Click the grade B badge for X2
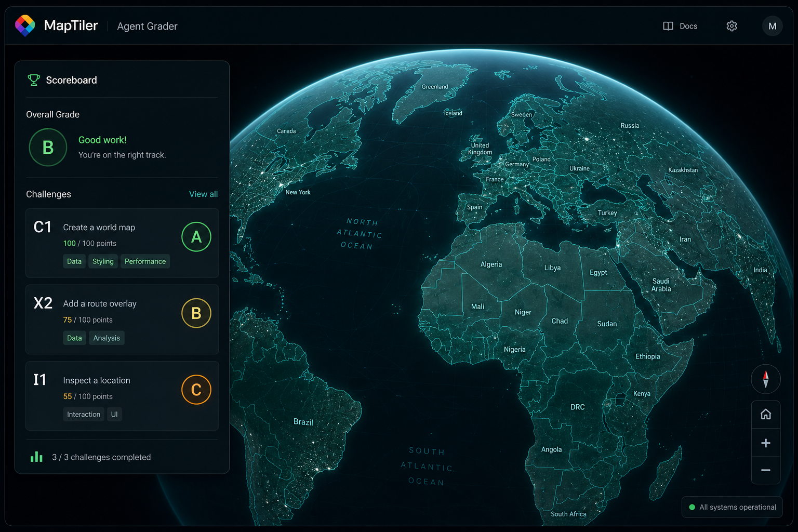798x532 pixels. pos(196,313)
